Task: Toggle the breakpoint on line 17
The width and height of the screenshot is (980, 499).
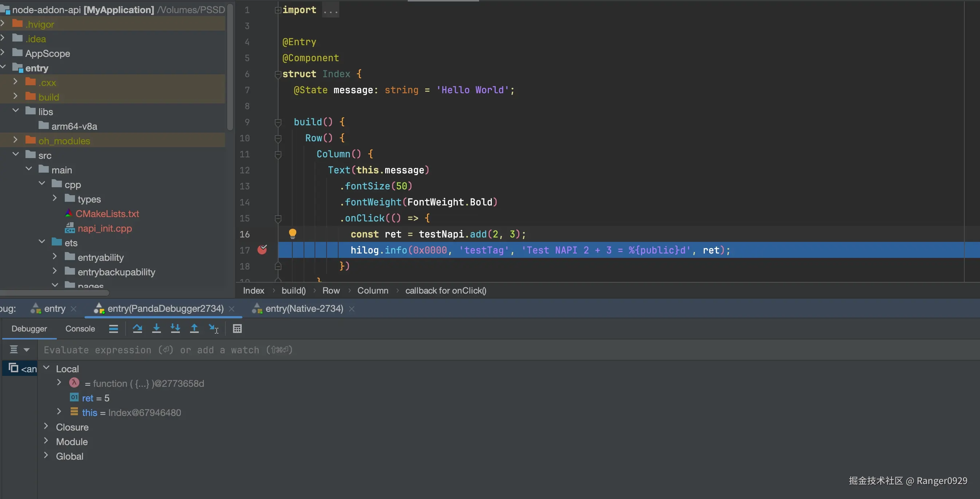Action: point(262,250)
